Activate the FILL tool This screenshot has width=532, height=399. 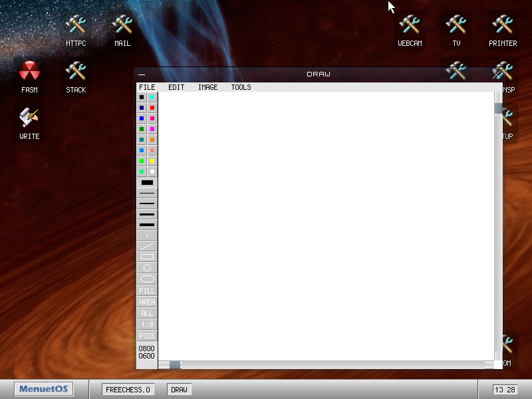coord(146,291)
